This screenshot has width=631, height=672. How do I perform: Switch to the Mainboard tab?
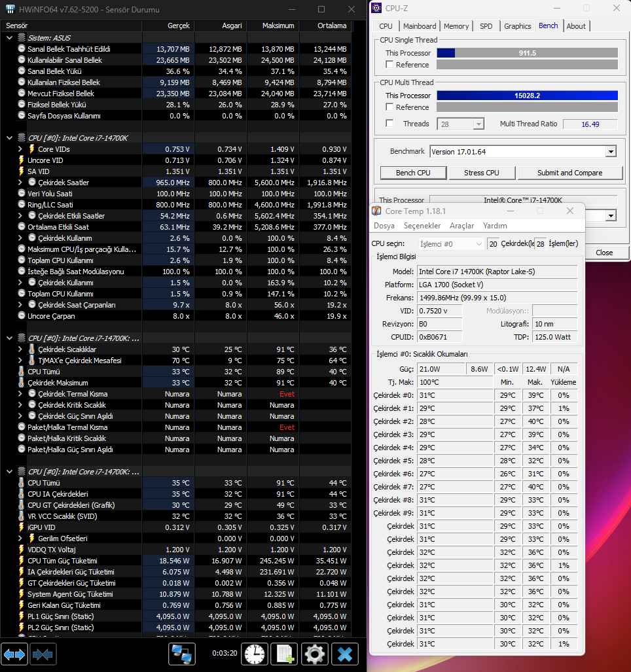coord(419,26)
